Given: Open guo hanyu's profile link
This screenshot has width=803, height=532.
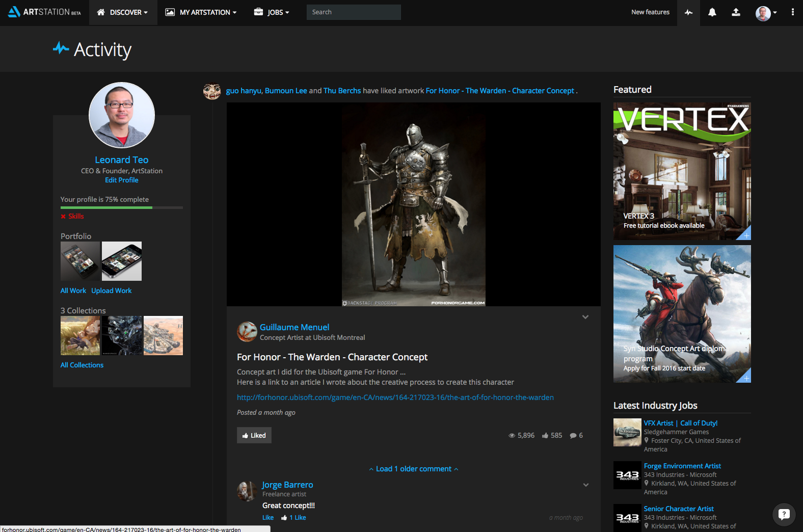Looking at the screenshot, I should point(244,91).
